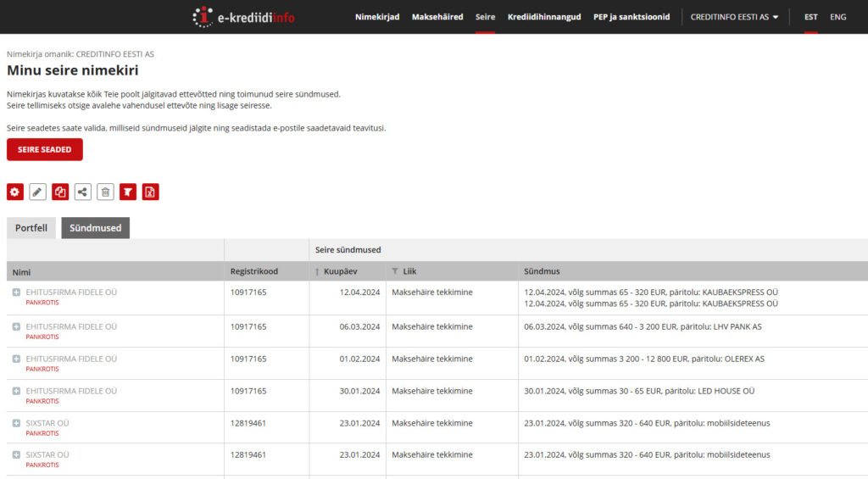Open EHITUSFIRMA FIDELE OÜ link dated 06.03.2024

click(71, 326)
